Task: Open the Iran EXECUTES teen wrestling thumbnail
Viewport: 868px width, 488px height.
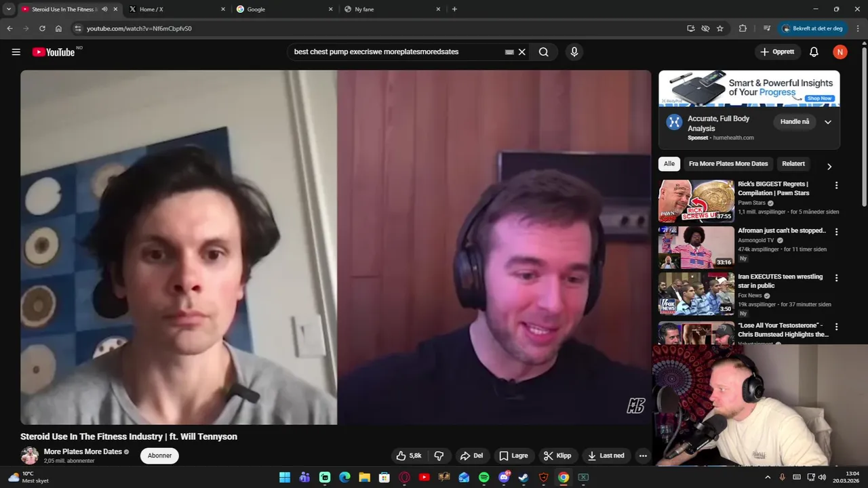Action: pos(696,293)
